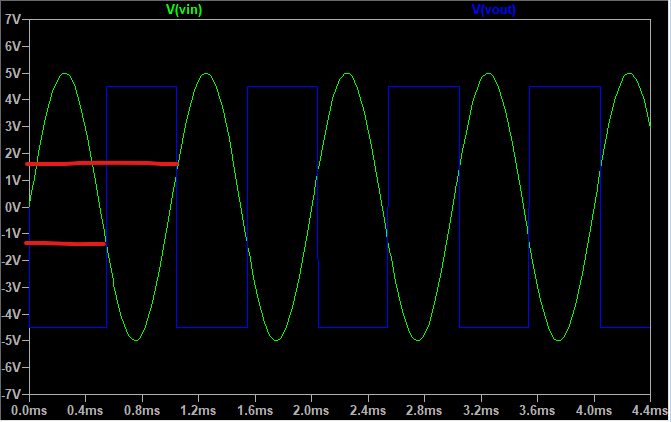This screenshot has height=422, width=671.
Task: Click the 3V axis label
Action: [x=12, y=127]
